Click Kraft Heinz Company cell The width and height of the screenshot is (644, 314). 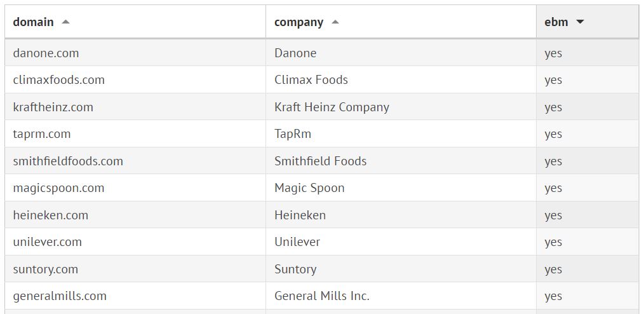tap(332, 107)
